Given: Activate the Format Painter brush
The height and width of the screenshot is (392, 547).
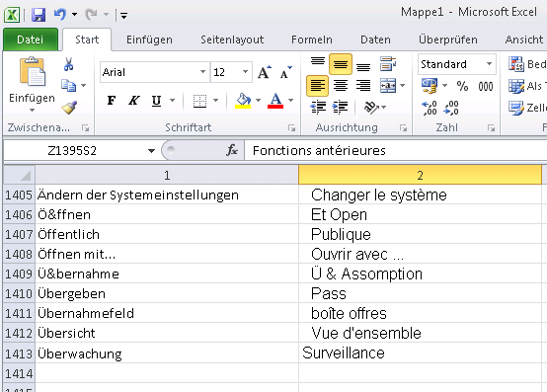Looking at the screenshot, I should (69, 108).
